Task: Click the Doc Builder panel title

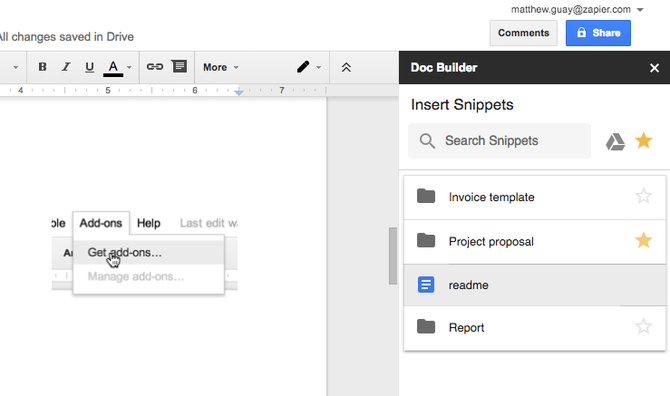Action: (444, 67)
